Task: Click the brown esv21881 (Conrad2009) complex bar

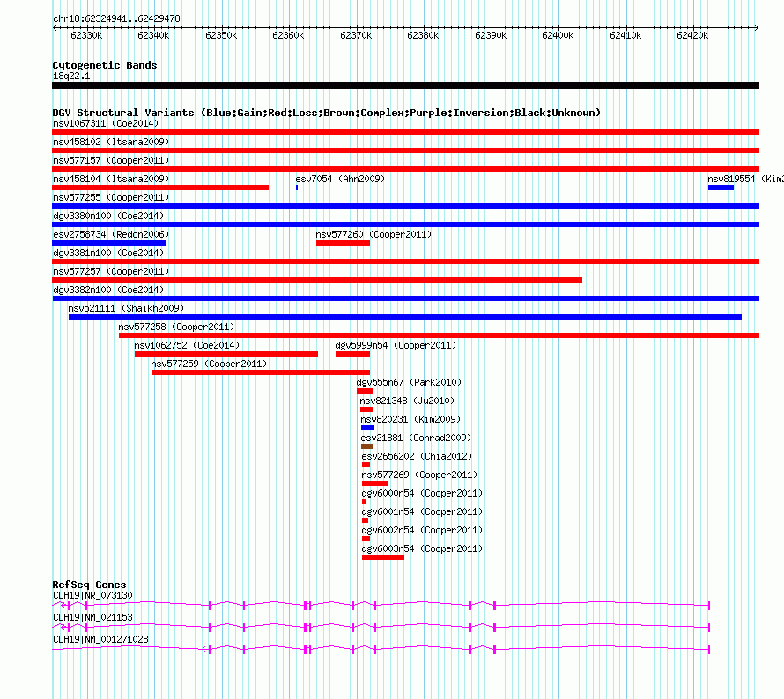Action: (x=366, y=446)
